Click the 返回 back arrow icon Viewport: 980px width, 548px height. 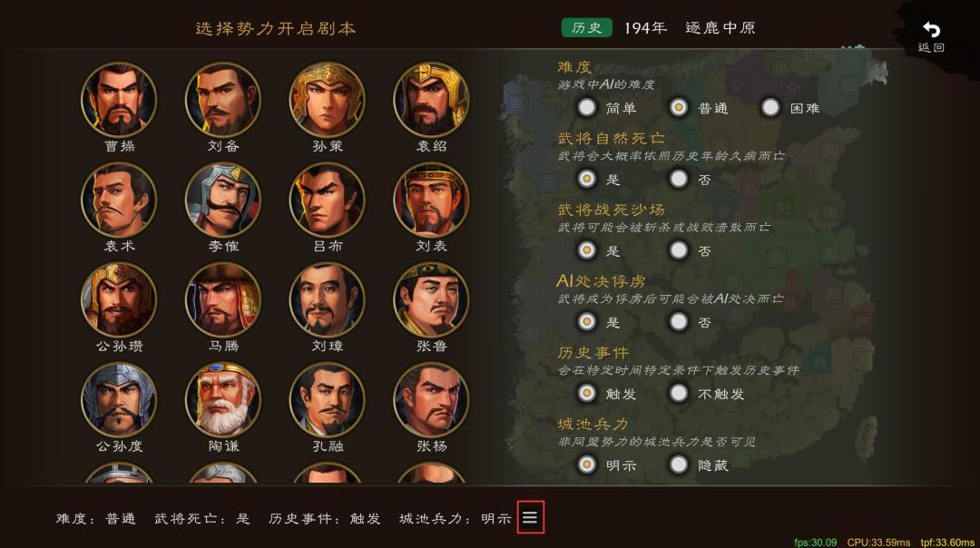(931, 29)
